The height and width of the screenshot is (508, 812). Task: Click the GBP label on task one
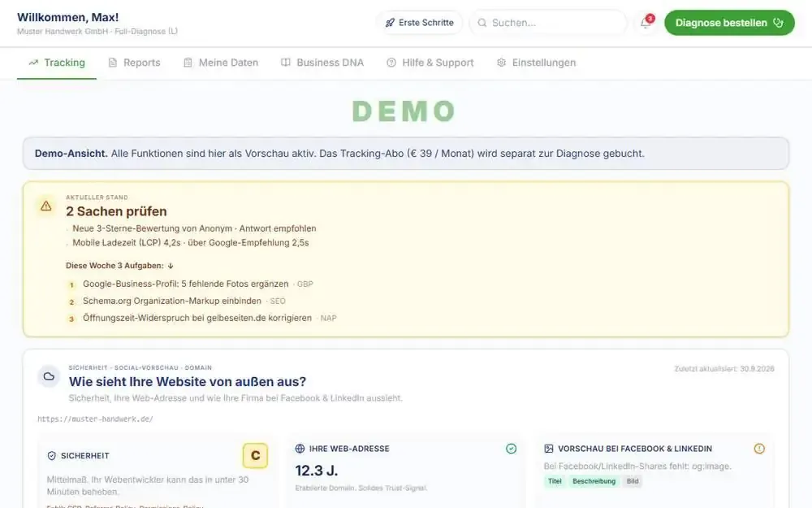click(305, 284)
